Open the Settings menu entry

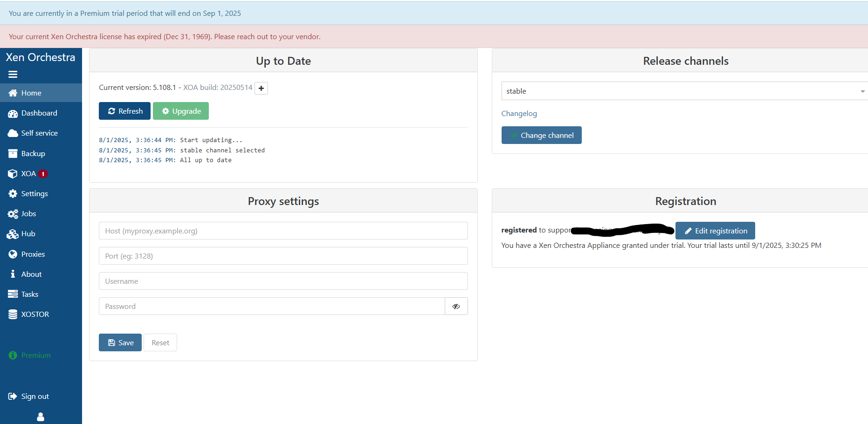pos(41,194)
